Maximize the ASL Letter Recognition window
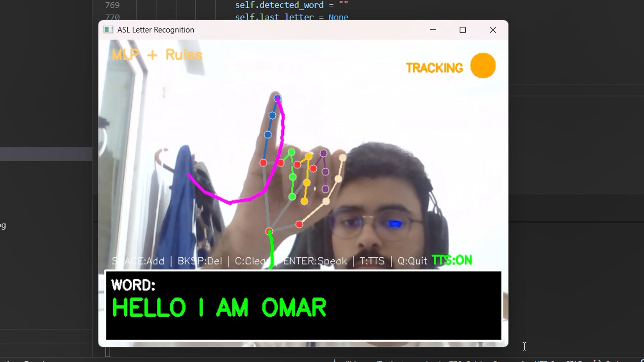 463,30
